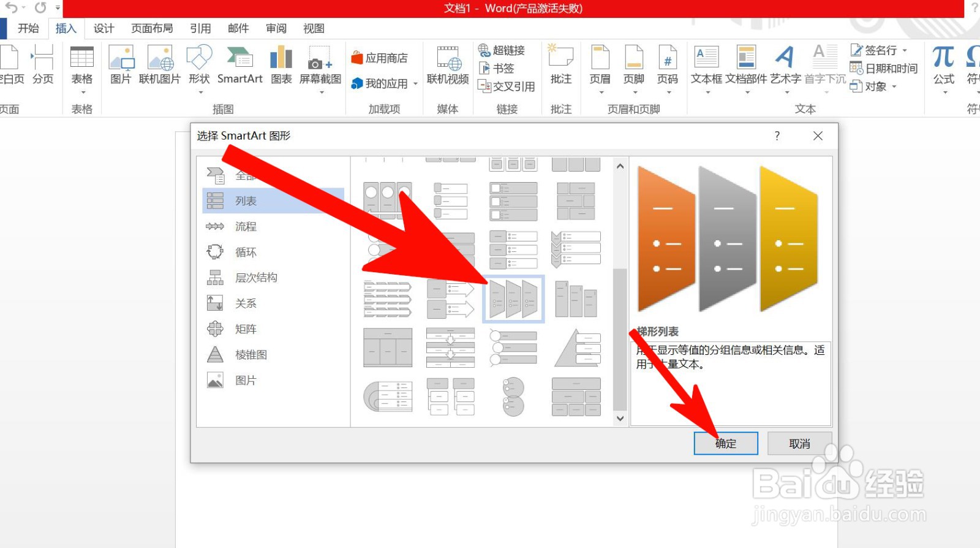The height and width of the screenshot is (548, 980).
Task: Select the chevron arrow list layout thumbnail
Action: tap(576, 249)
